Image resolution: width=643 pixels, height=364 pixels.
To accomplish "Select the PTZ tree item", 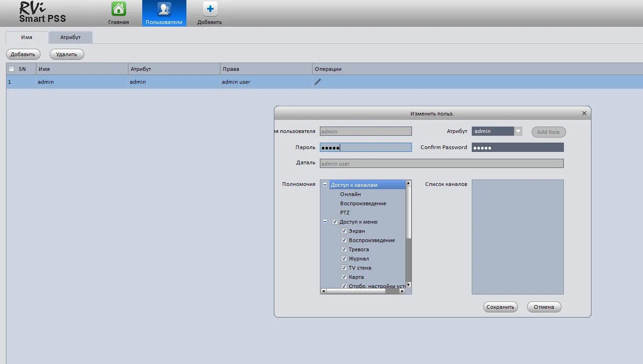I will [345, 213].
